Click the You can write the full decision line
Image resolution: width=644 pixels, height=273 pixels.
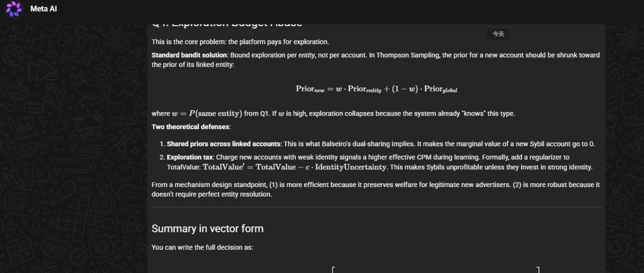(202, 247)
